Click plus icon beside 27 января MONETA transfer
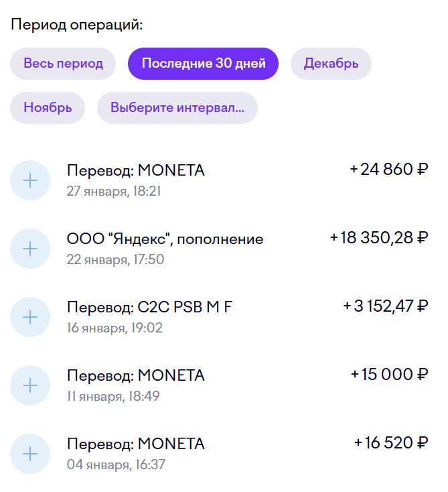448x492 pixels. click(x=30, y=180)
